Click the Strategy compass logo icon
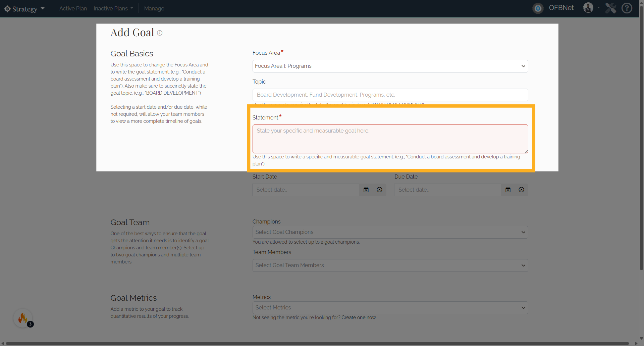Viewport: 644px width, 346px height. 7,9
